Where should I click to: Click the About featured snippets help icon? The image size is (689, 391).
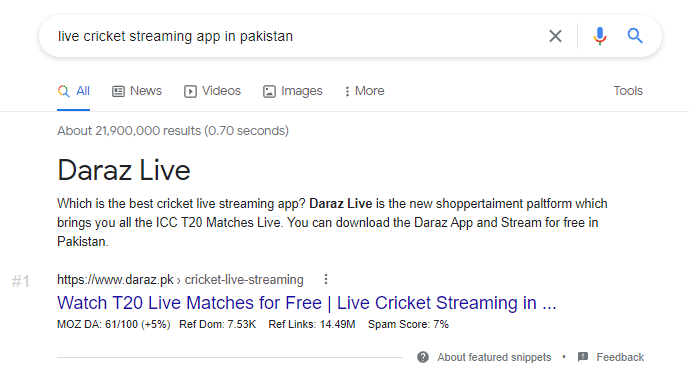pyautogui.click(x=423, y=357)
